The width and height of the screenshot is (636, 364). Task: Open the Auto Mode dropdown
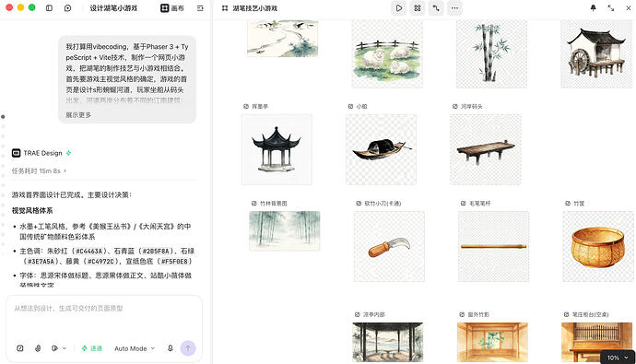coord(135,348)
